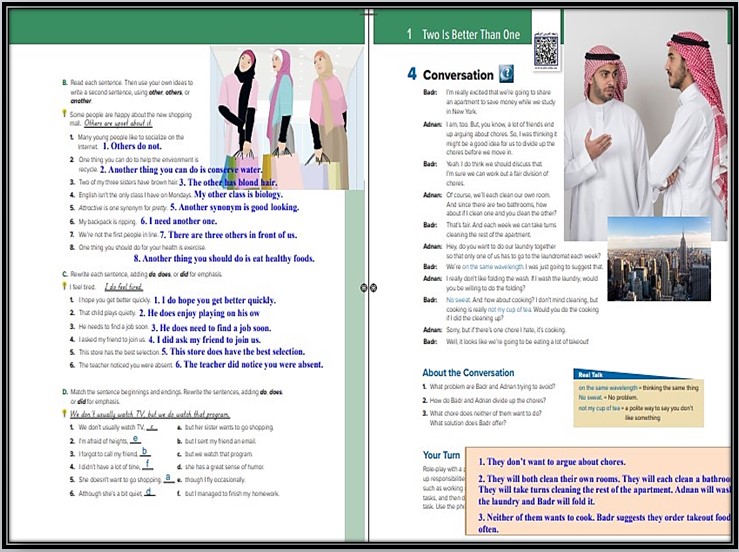Click the 'About the Conversation' heading

(x=468, y=372)
